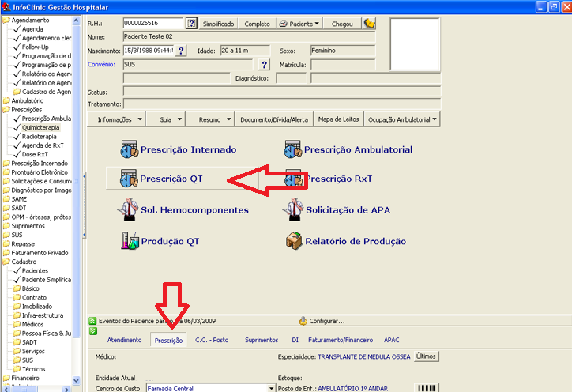Image resolution: width=572 pixels, height=392 pixels.
Task: Collapse the Agendamento tree folder
Action: (6, 20)
